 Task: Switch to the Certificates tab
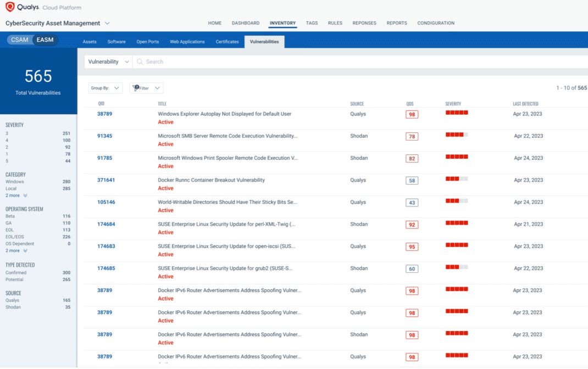[x=226, y=41]
